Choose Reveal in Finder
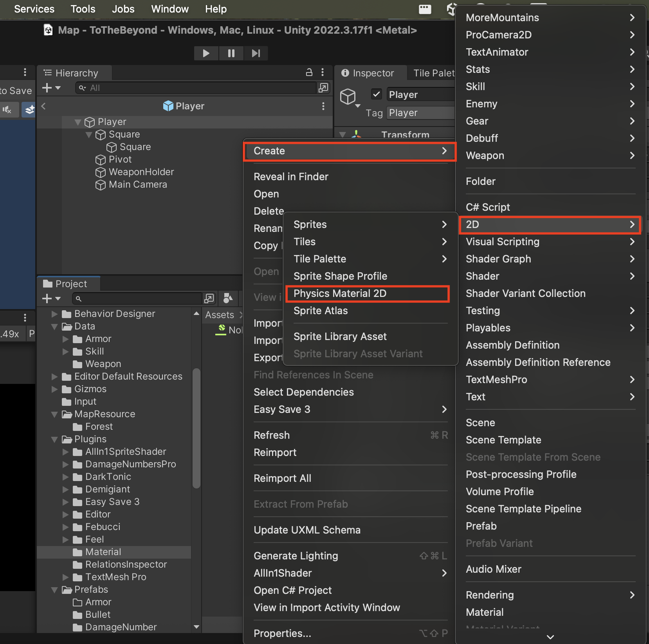The height and width of the screenshot is (644, 649). coord(291,177)
